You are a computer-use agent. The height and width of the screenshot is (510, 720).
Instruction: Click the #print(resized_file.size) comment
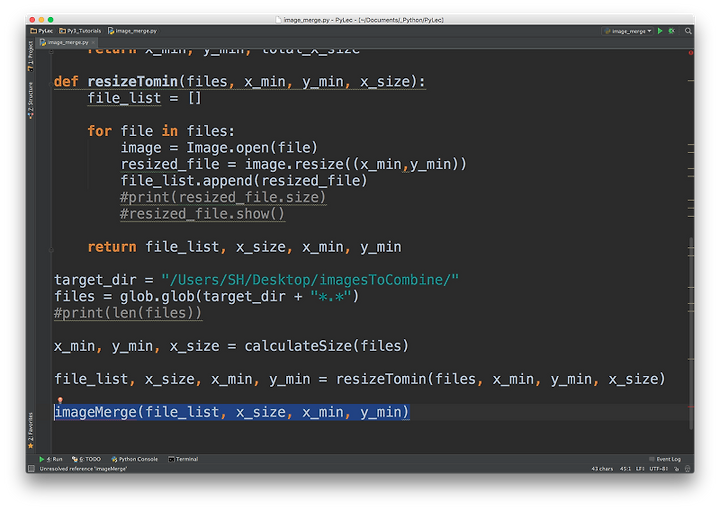tap(223, 197)
